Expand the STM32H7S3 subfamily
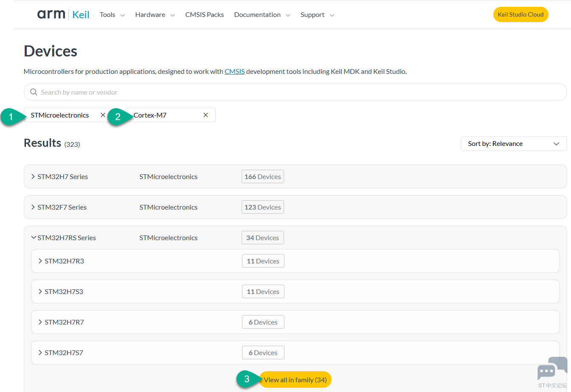Screen dimensions: 571x392 click(x=40, y=291)
